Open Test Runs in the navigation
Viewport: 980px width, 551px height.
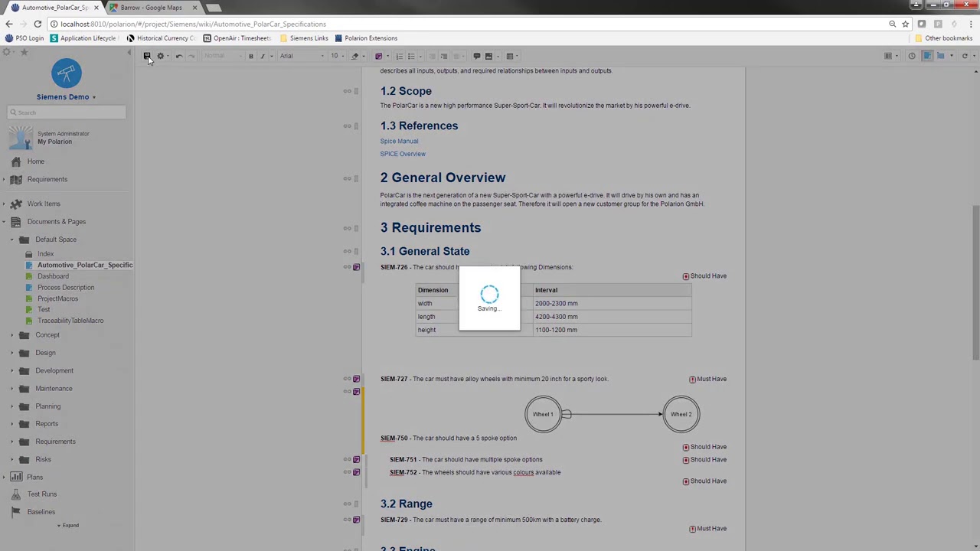point(42,494)
